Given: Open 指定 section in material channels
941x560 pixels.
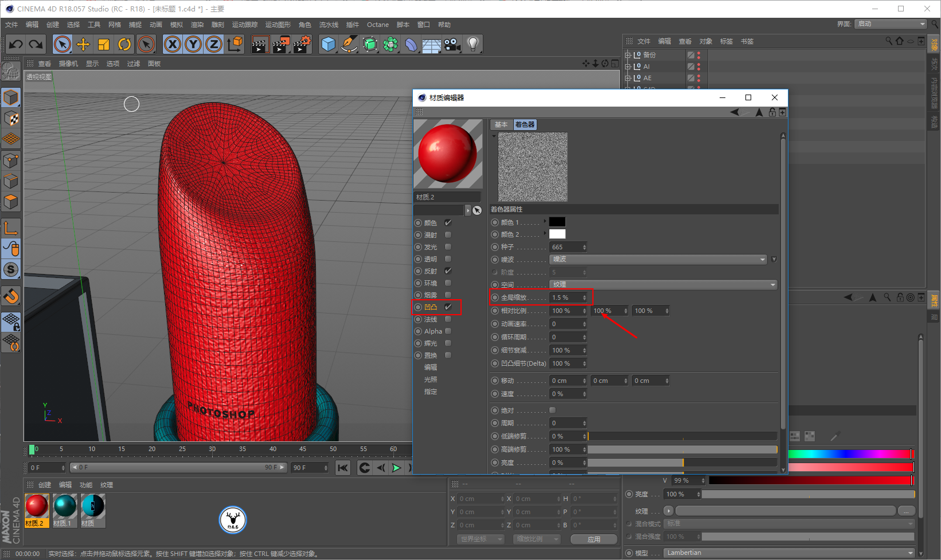Looking at the screenshot, I should (431, 391).
